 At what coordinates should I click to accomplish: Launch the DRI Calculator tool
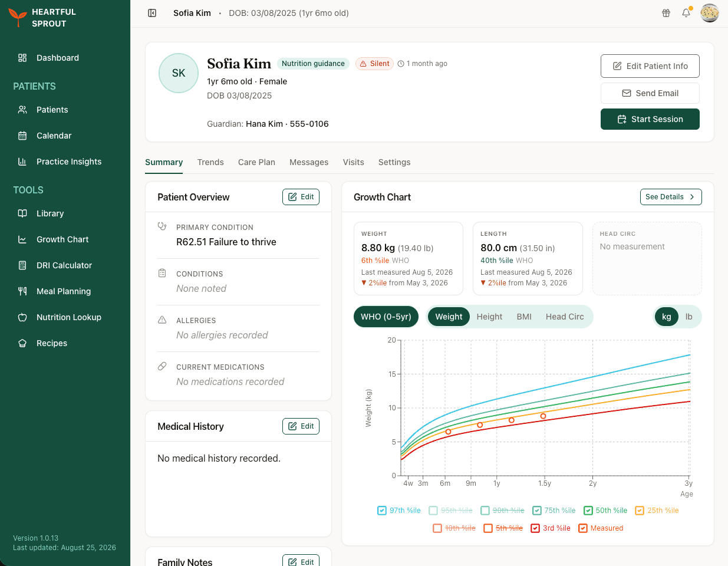(x=65, y=265)
